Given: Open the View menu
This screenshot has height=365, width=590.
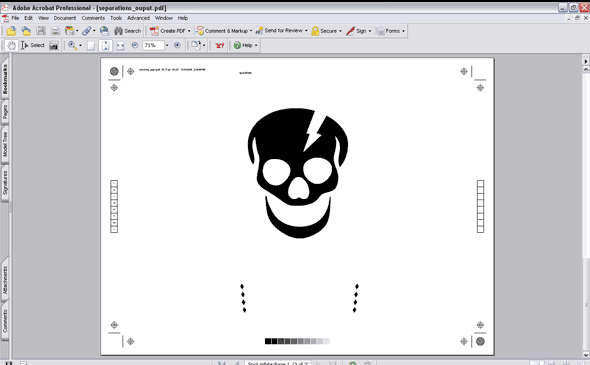Looking at the screenshot, I should (x=43, y=18).
